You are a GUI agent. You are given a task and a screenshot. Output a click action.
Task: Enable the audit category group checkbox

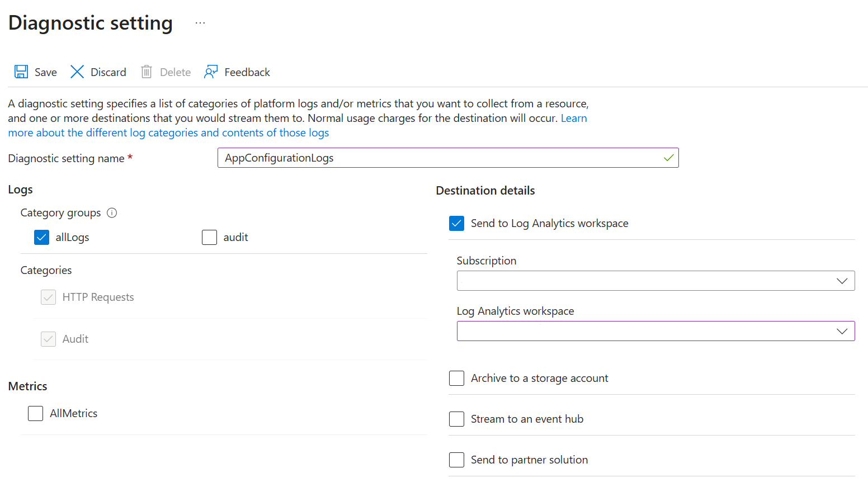(x=210, y=238)
